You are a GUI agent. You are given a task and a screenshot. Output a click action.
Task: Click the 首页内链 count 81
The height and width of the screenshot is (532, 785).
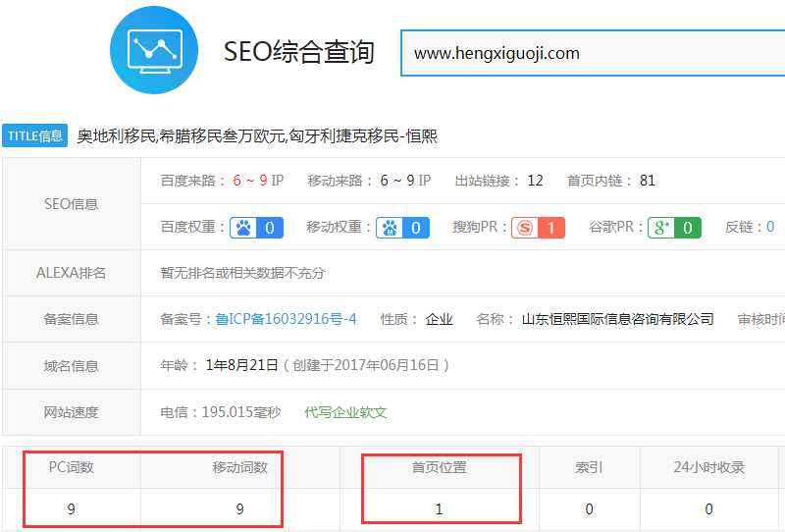(647, 181)
